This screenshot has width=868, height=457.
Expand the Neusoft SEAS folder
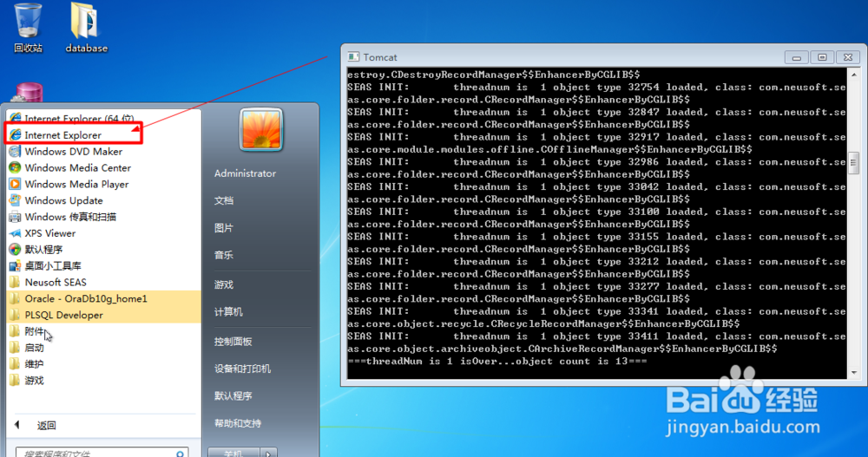(x=56, y=282)
